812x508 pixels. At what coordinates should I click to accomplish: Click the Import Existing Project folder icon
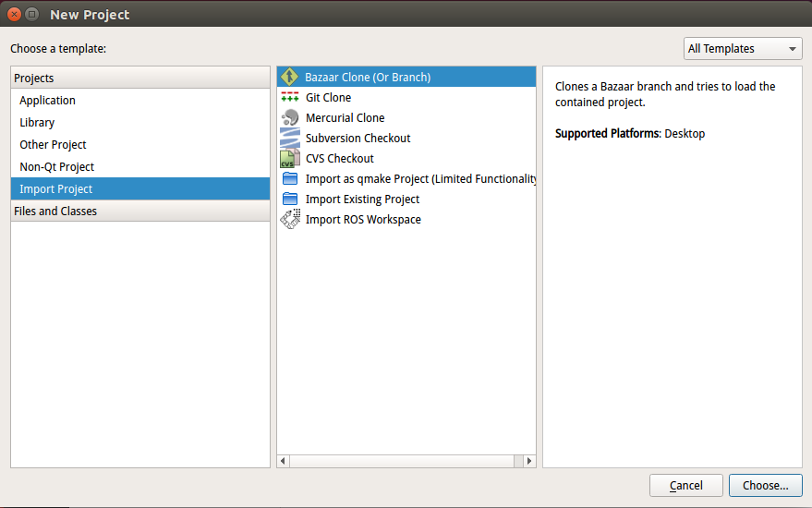289,199
